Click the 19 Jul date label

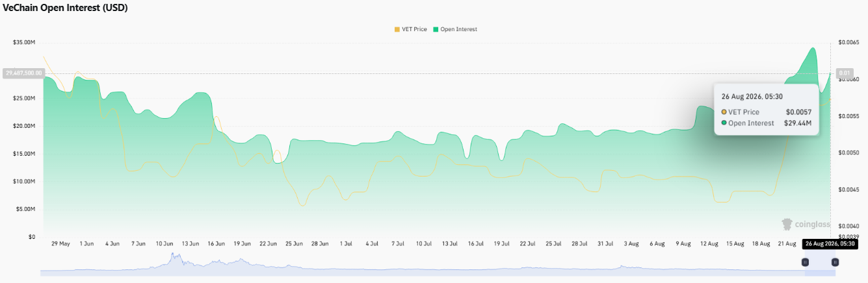tap(501, 243)
